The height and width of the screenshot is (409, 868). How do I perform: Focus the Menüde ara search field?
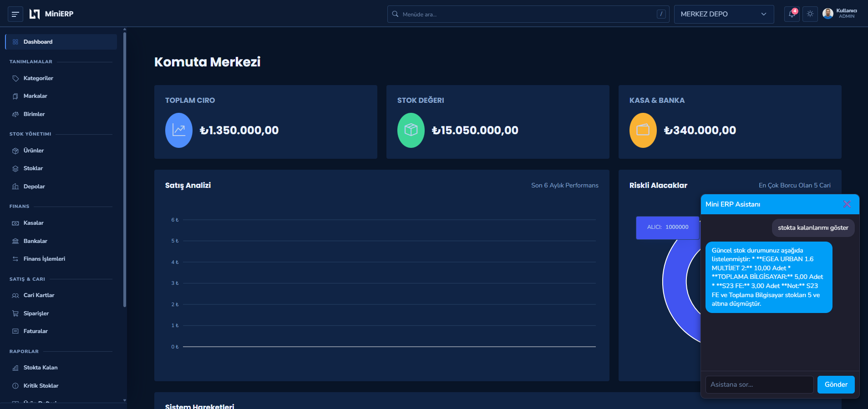pyautogui.click(x=528, y=14)
